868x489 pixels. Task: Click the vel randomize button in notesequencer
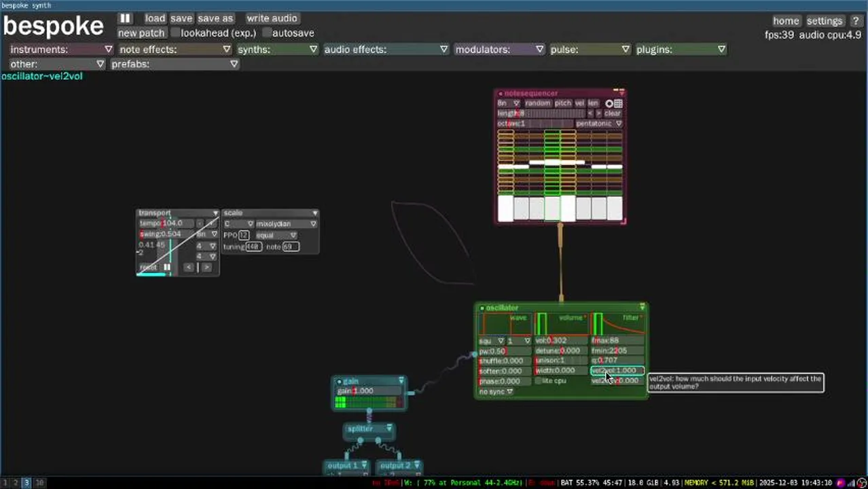tap(580, 103)
